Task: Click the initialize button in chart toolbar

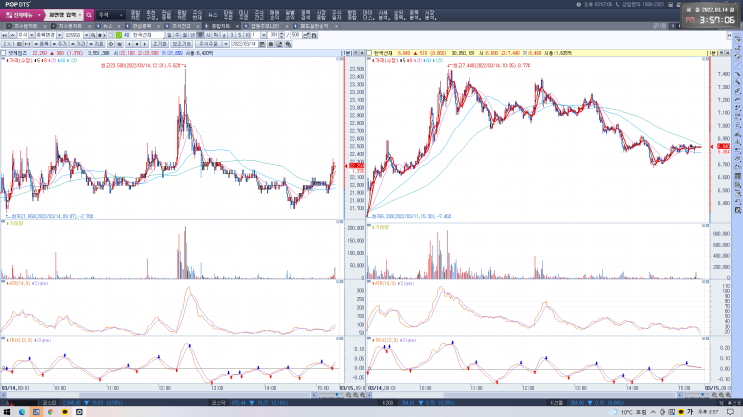Action: [x=160, y=44]
